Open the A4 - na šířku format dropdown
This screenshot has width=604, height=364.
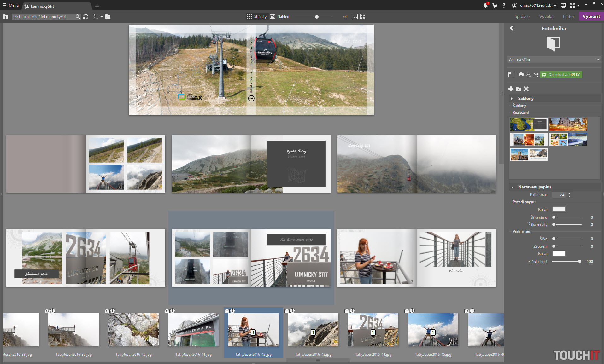click(x=554, y=60)
